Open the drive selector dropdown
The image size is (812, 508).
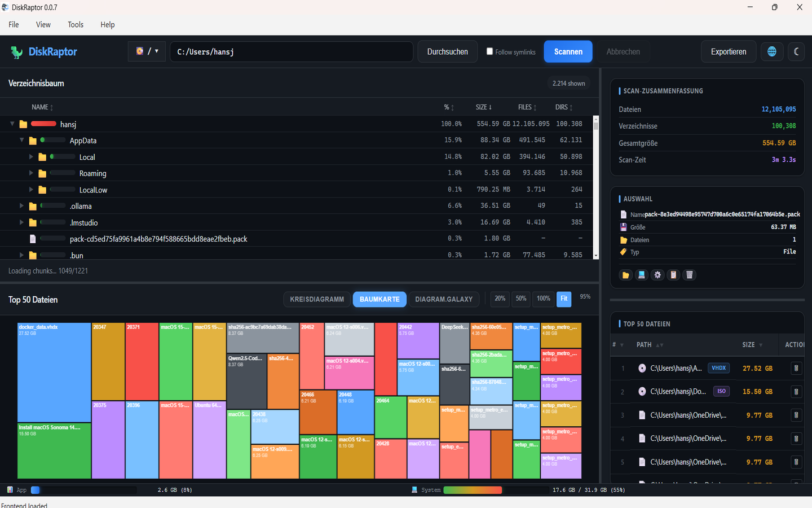tap(147, 51)
